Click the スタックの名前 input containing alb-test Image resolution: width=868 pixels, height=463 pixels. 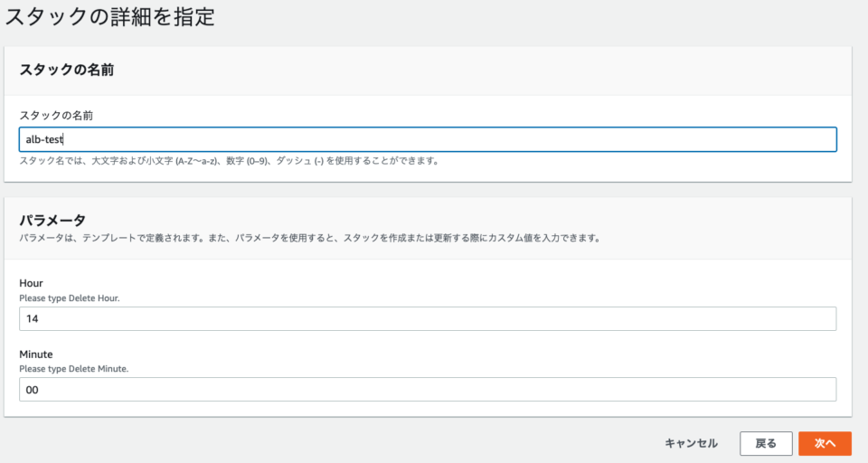pos(428,139)
